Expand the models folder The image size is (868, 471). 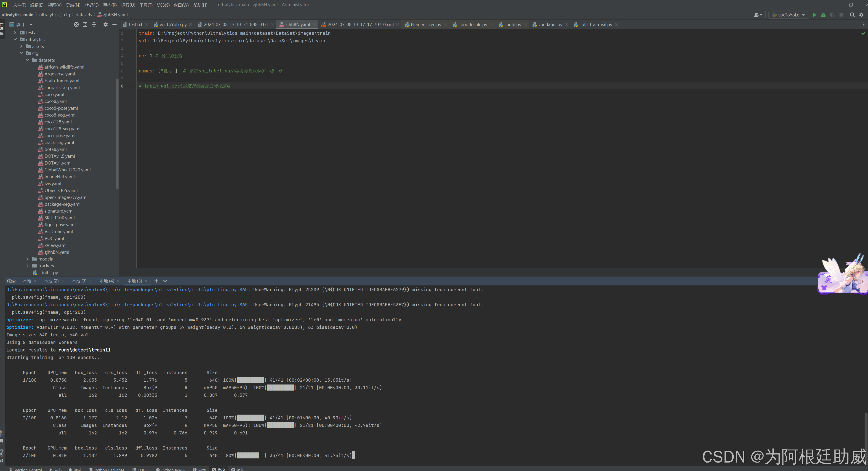click(28, 259)
